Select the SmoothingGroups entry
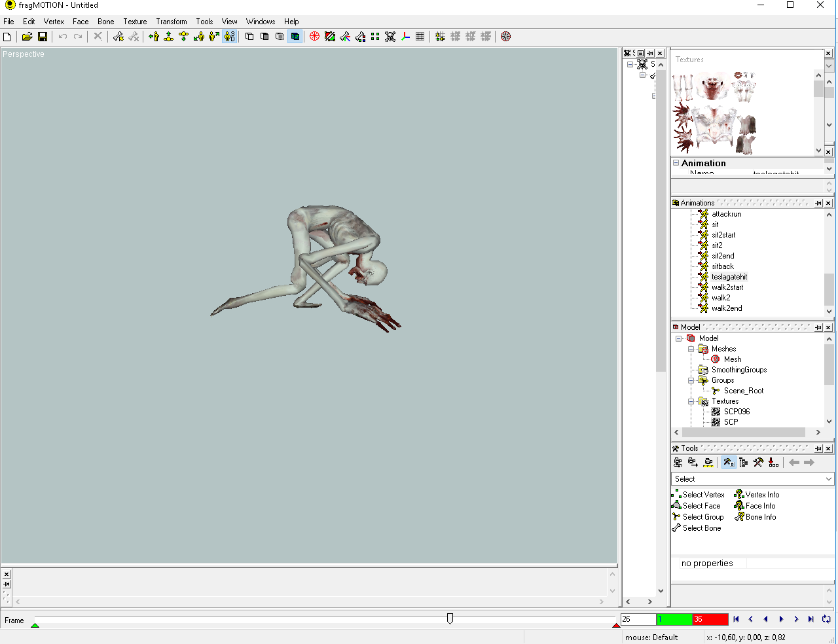The width and height of the screenshot is (838, 644). click(x=739, y=370)
